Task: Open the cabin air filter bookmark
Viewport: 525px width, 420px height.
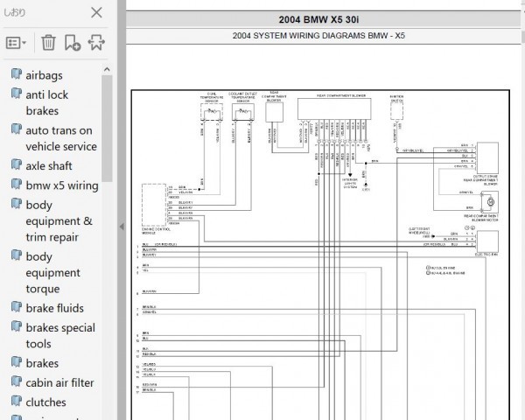Action: point(59,383)
